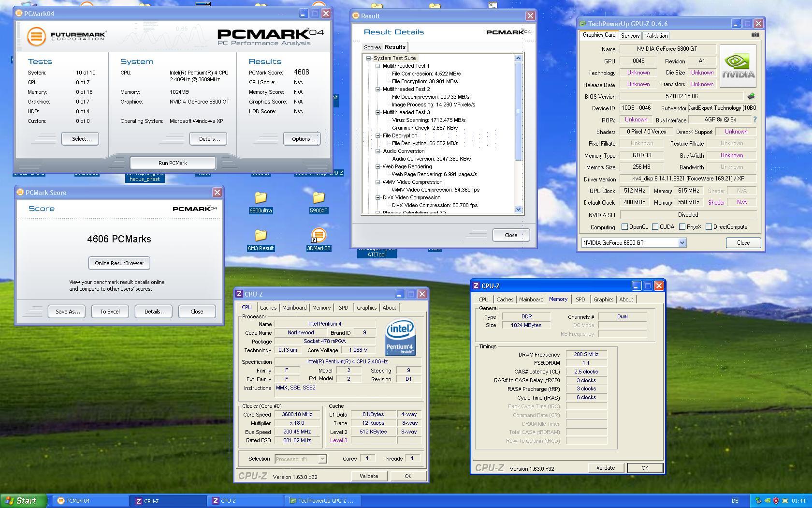Click the Windows Start button
Viewport: 812px width, 508px height.
(24, 501)
